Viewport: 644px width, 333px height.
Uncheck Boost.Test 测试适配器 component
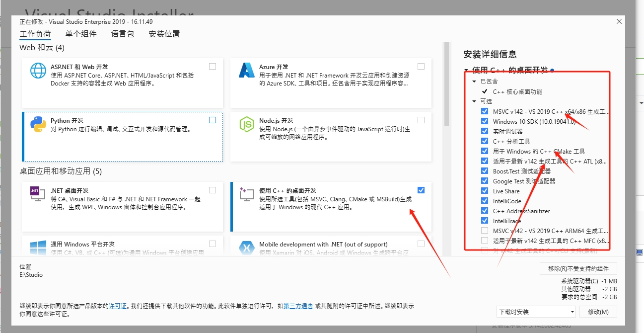coord(485,171)
